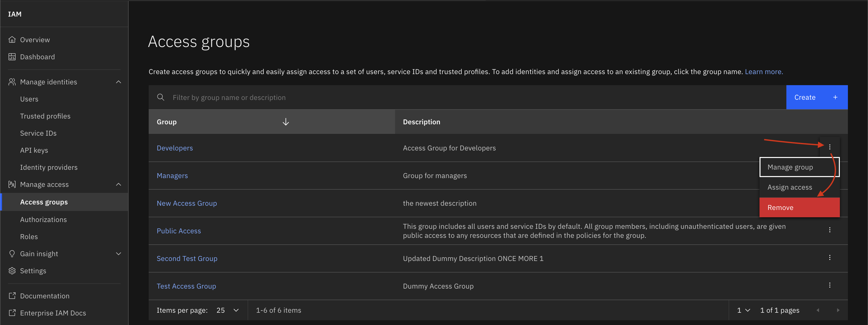
Task: Go to next page arrow
Action: click(838, 310)
